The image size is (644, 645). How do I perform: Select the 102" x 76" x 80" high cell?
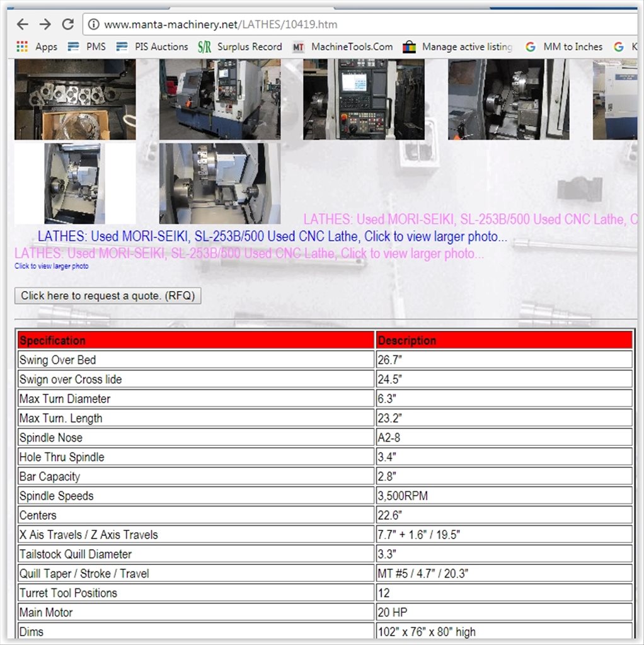(504, 631)
